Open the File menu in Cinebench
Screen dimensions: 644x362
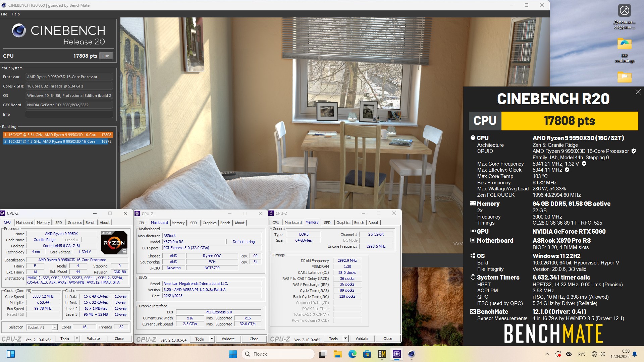click(4, 14)
